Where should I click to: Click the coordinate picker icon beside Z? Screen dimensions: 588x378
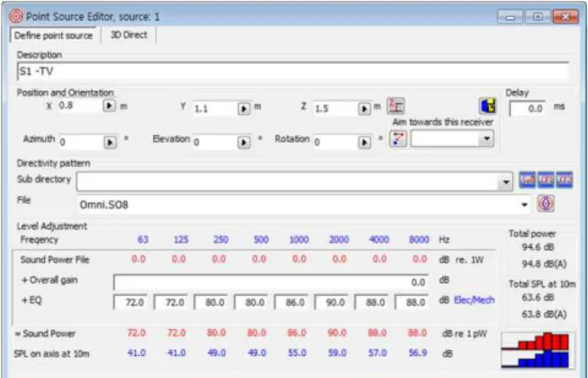[x=396, y=106]
